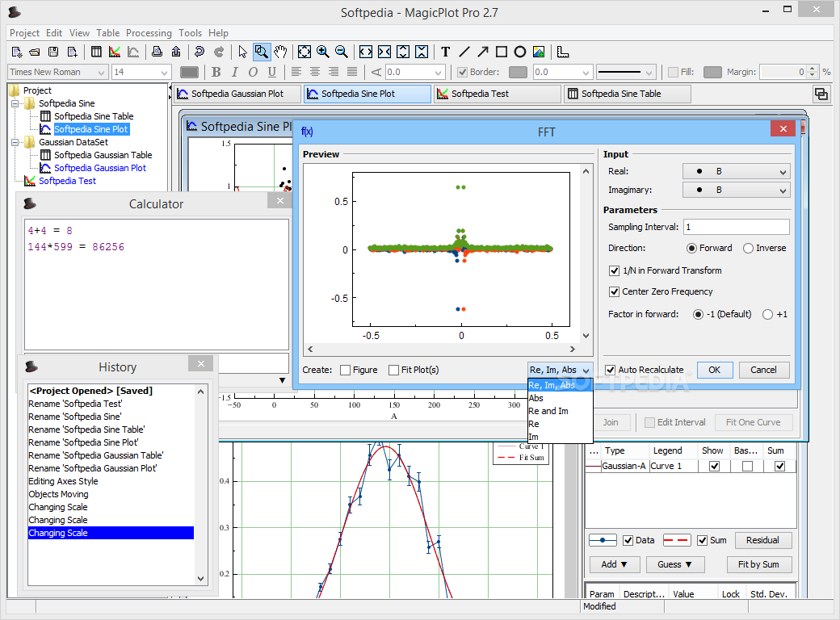840x620 pixels.
Task: Open the Add curve dropdown button
Action: coord(613,564)
